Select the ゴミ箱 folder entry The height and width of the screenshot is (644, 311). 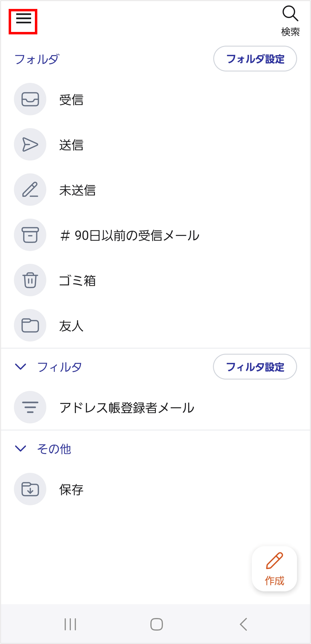(x=77, y=280)
